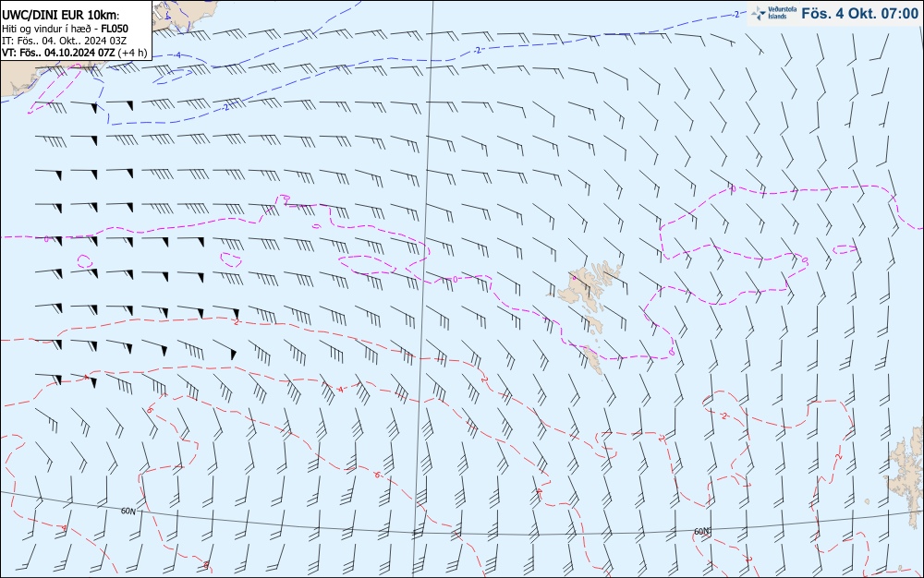This screenshot has width=924, height=578.
Task: Click the 'Fös. 4 Okt. 07:00' timestamp
Action: point(859,14)
